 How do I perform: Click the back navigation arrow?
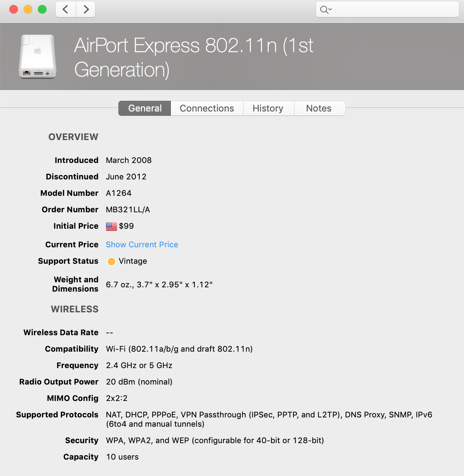(66, 9)
